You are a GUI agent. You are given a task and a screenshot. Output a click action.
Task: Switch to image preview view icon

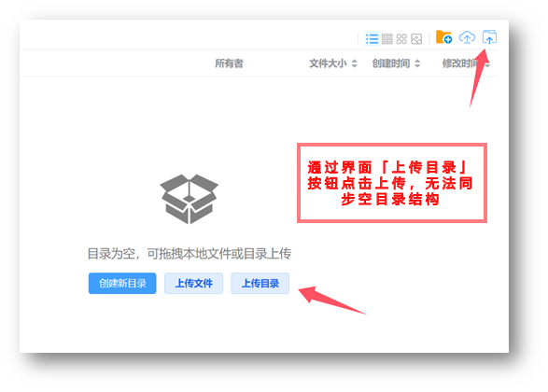point(416,39)
